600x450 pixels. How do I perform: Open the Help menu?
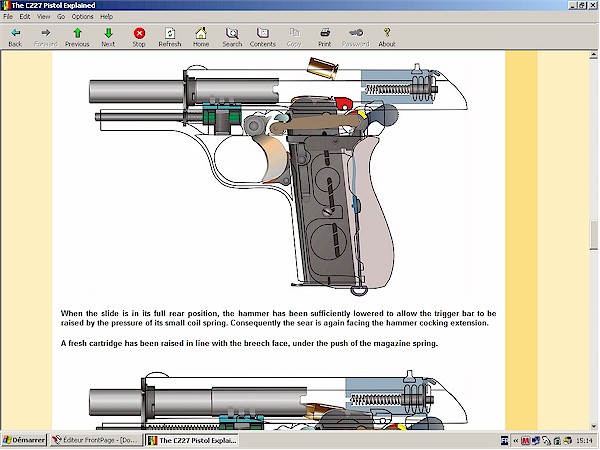[106, 16]
